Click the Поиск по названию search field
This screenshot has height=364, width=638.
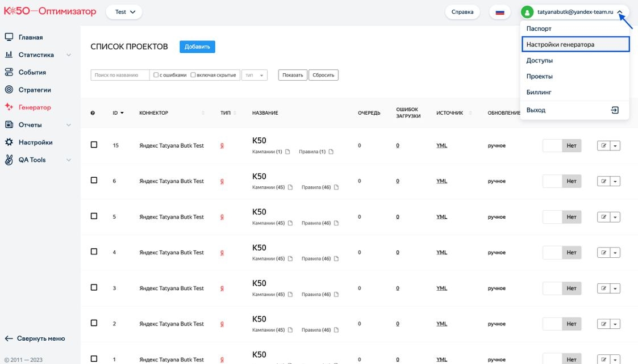[120, 75]
